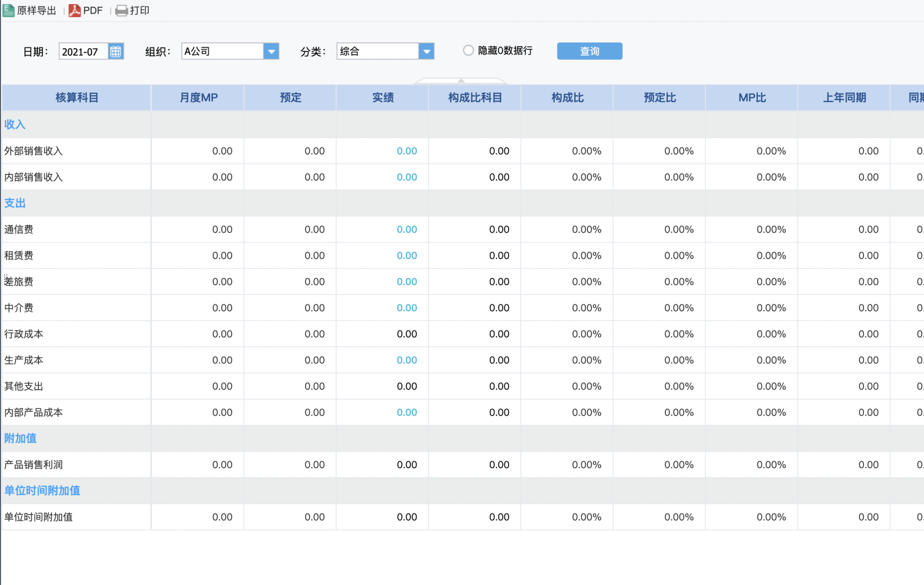This screenshot has height=585, width=924.
Task: Click the Excel export icon labeled 原样导出
Action: click(x=9, y=10)
